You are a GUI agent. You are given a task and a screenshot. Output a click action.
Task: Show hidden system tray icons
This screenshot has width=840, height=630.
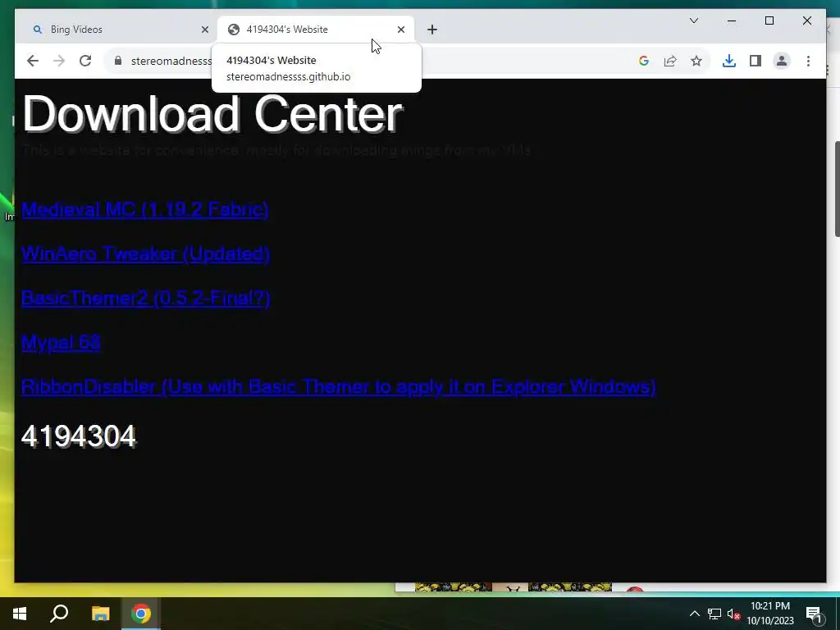[694, 614]
